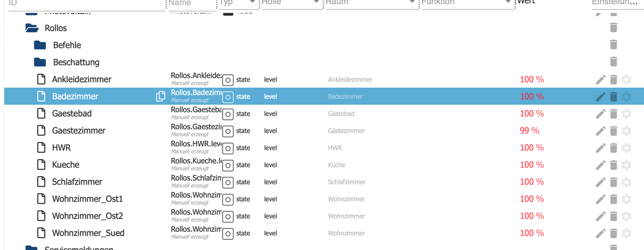Expand the Beschattung folder
The image size is (644, 250).
(x=40, y=62)
